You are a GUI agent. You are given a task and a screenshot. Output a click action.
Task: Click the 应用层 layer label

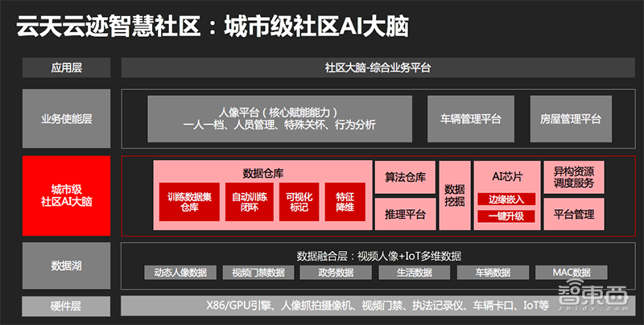tap(66, 68)
